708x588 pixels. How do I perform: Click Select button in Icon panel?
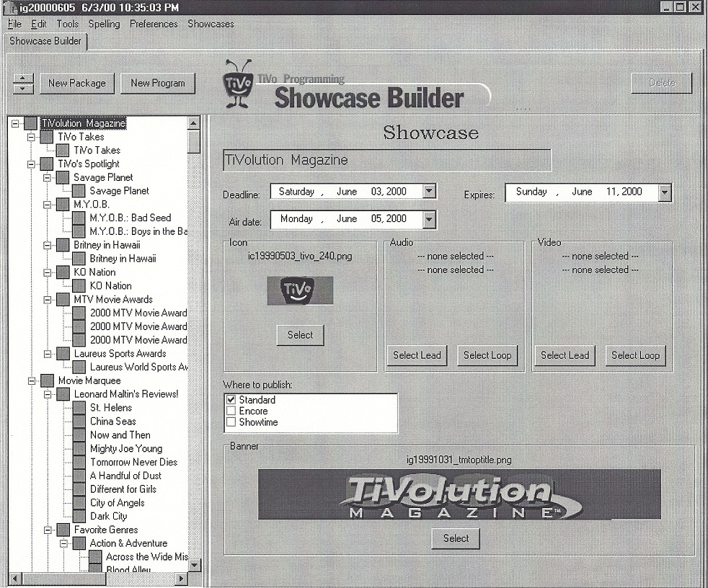(300, 335)
